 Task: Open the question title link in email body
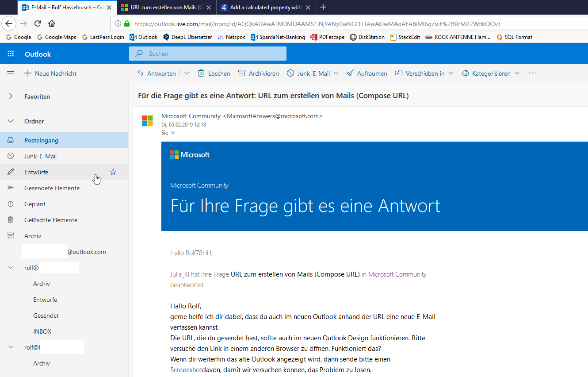[295, 274]
